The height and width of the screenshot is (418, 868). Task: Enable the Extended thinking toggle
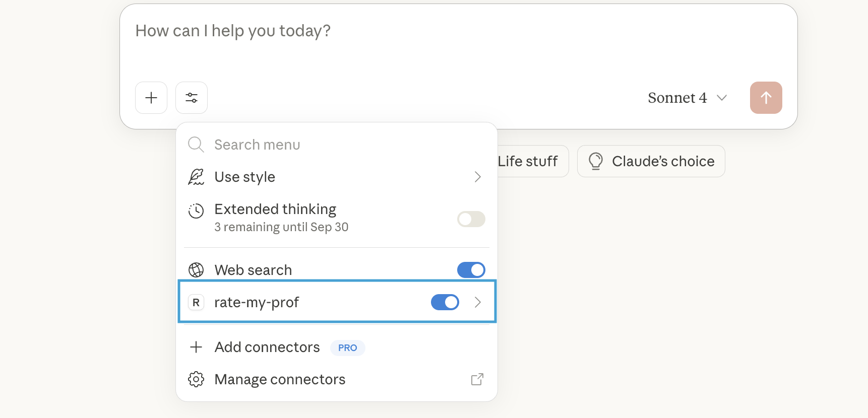(x=471, y=219)
